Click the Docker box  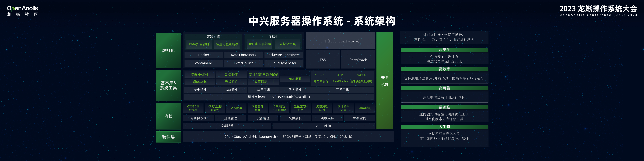[204, 55]
